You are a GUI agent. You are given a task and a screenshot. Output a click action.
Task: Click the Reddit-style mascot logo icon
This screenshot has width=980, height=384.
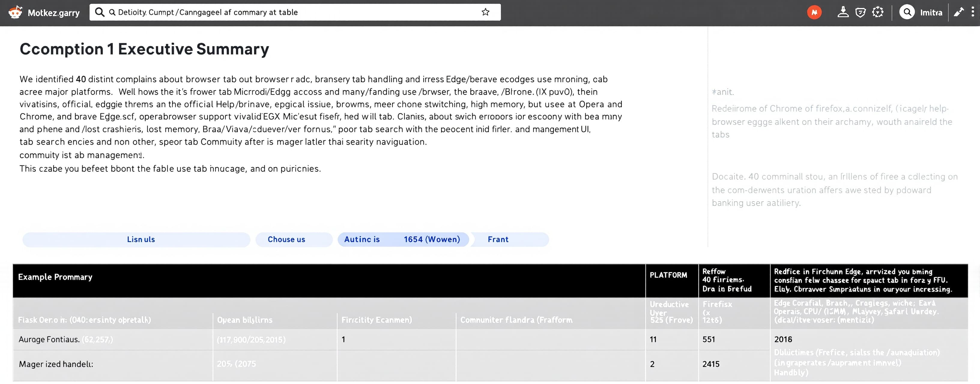coord(15,13)
